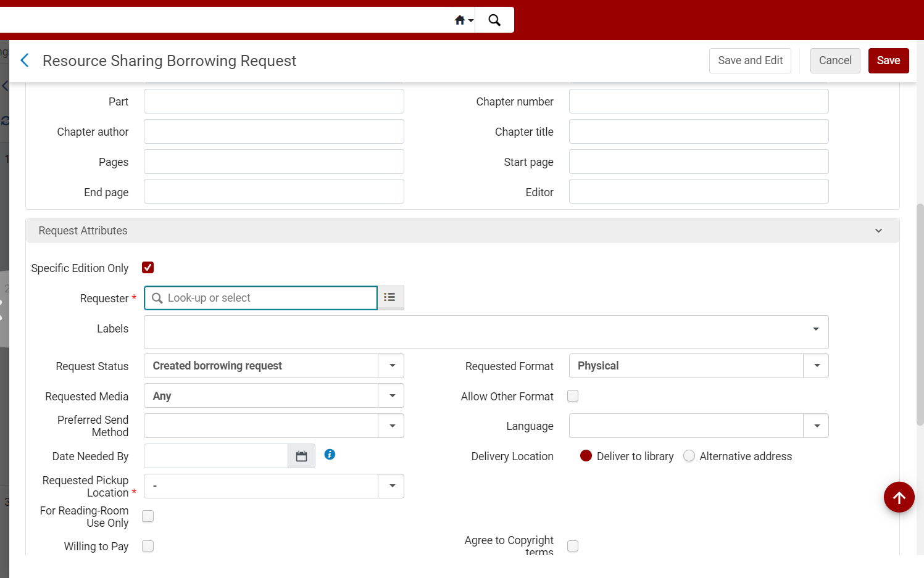
Task: Click the magnifying glass search icon
Action: tap(494, 20)
